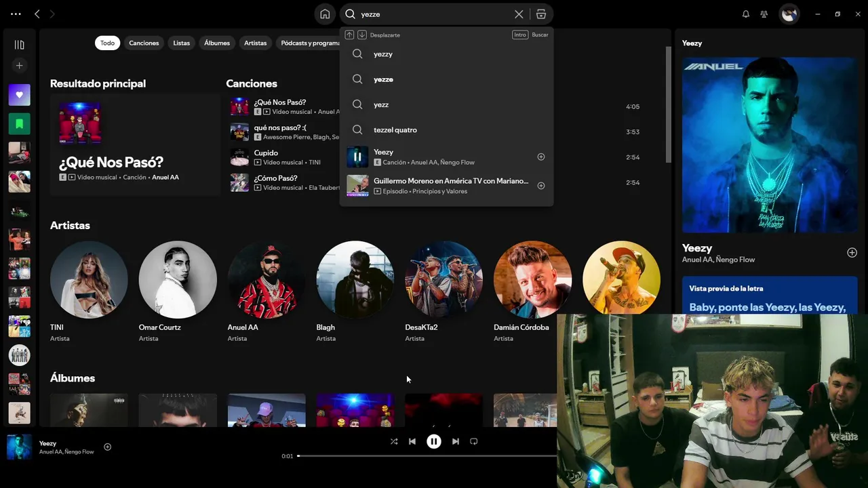Image resolution: width=868 pixels, height=488 pixels.
Task: Open artist Anuel AA circle
Action: coord(267,279)
